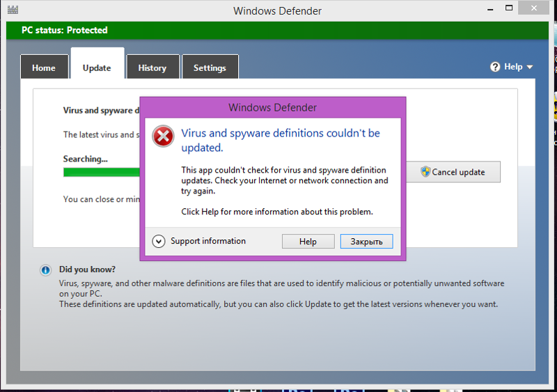Minimize the Windows Defender window

click(x=491, y=8)
